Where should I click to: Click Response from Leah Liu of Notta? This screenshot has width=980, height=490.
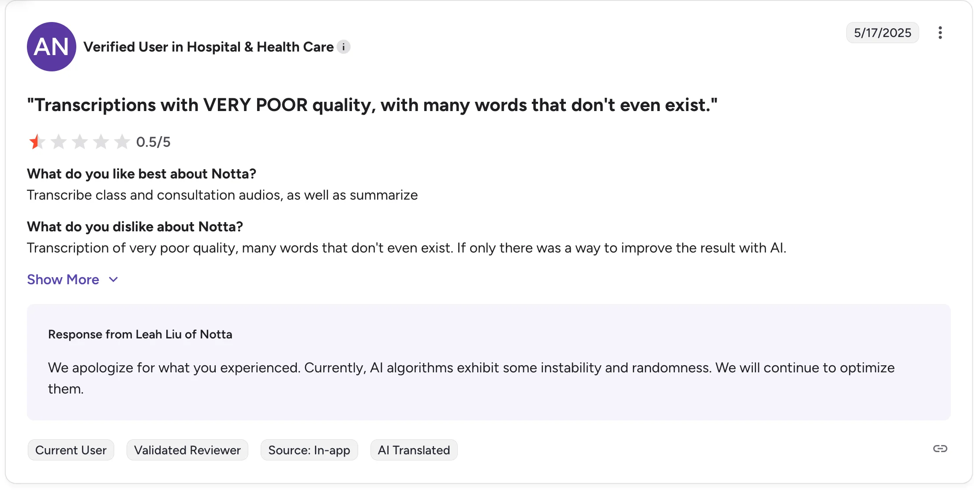(x=140, y=334)
